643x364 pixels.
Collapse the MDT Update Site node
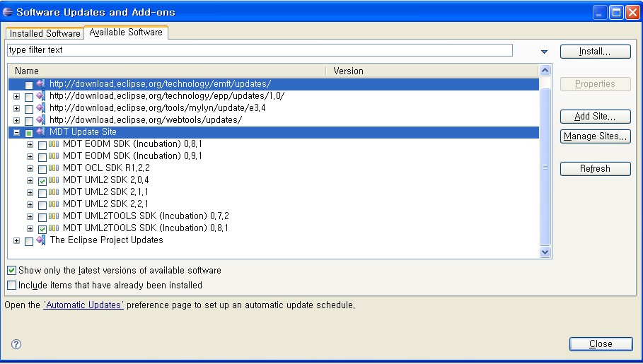click(16, 132)
